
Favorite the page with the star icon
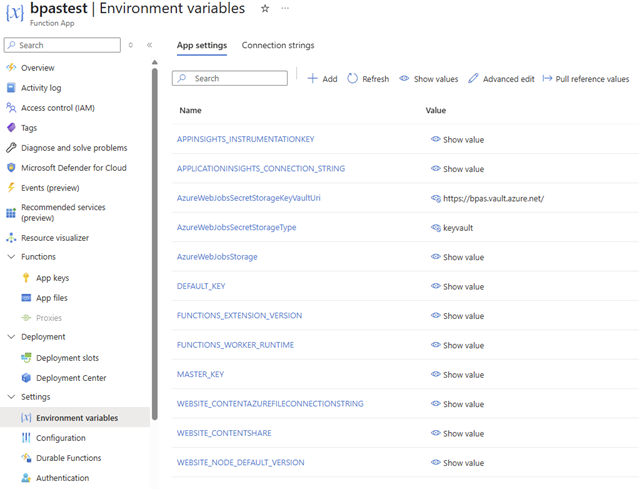265,9
